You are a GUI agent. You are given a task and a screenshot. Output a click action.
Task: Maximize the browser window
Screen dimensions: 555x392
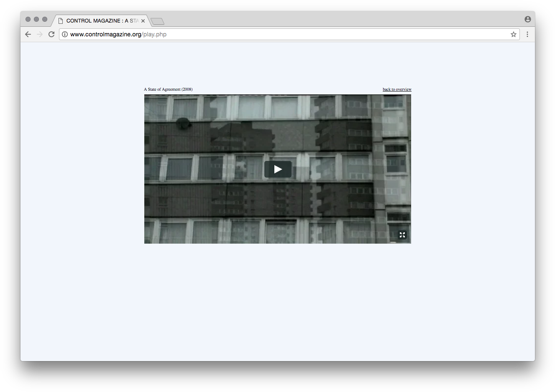pyautogui.click(x=45, y=19)
